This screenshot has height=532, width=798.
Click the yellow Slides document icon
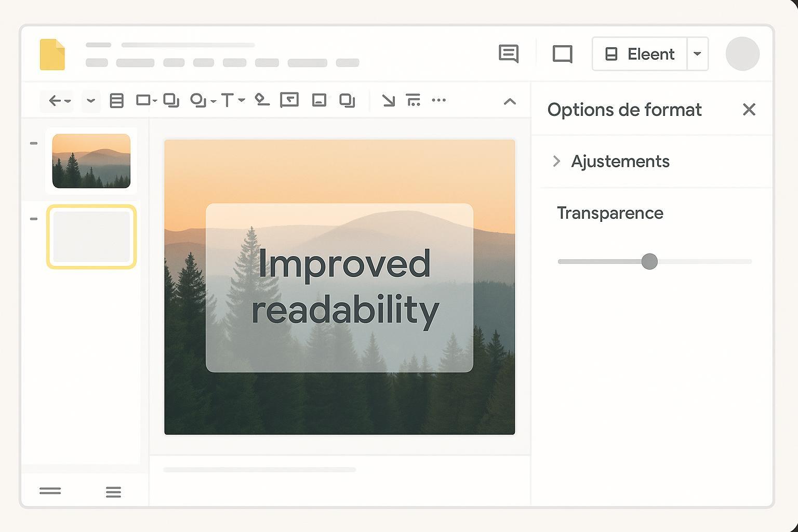(x=52, y=55)
